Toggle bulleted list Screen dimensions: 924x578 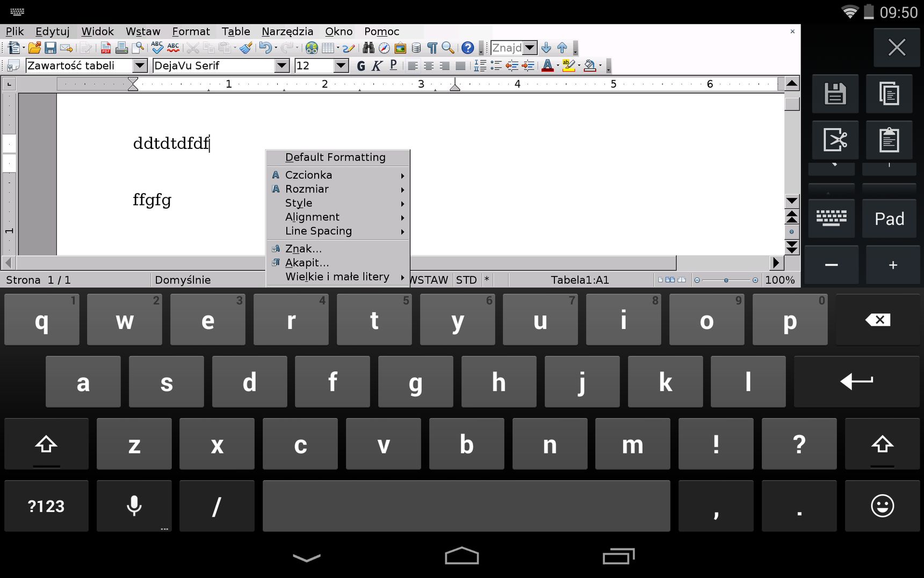(496, 66)
